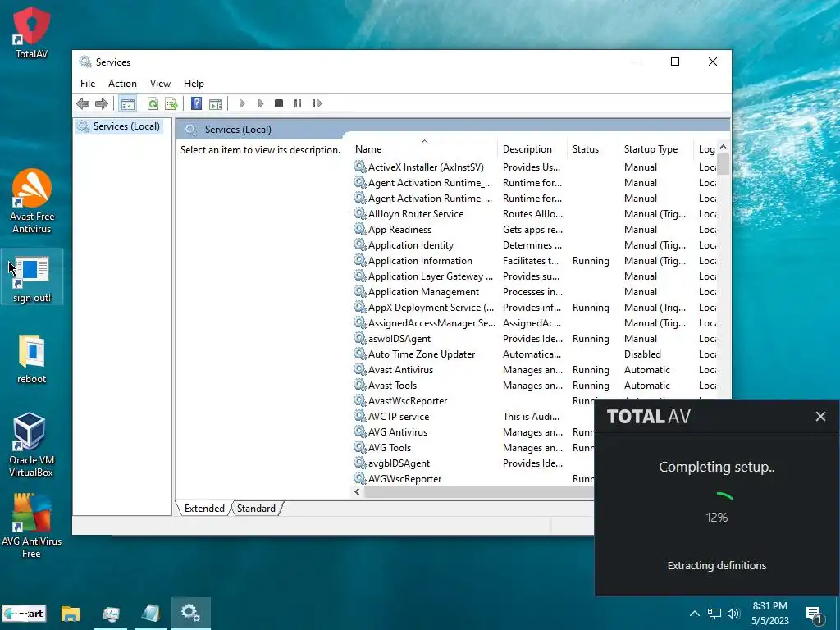Click the Restart Service toolbar icon

click(x=317, y=103)
